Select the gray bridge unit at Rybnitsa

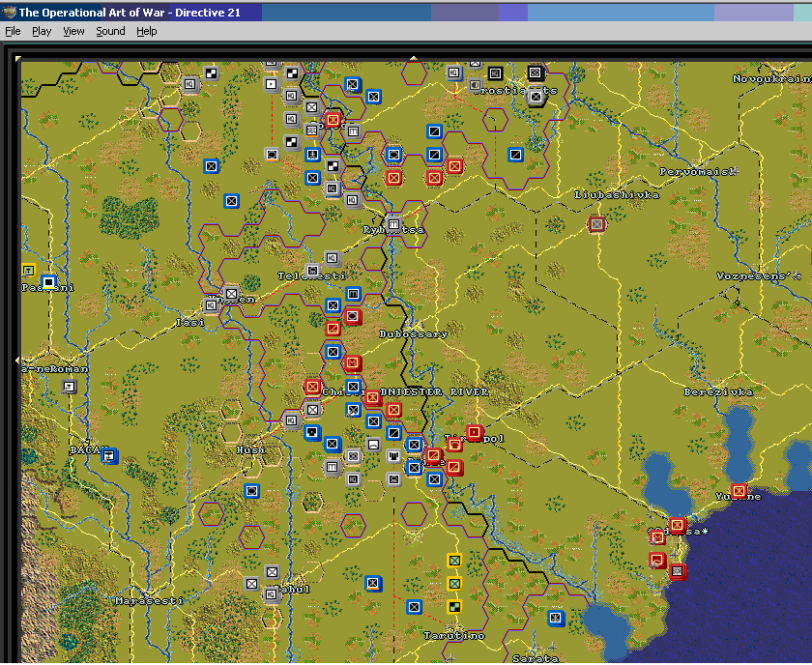(393, 223)
